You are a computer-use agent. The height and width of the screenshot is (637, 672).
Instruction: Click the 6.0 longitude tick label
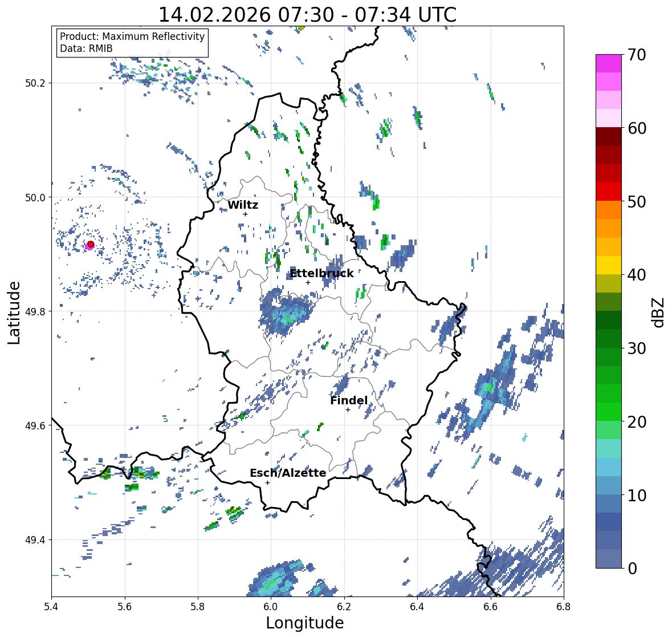coord(271,607)
